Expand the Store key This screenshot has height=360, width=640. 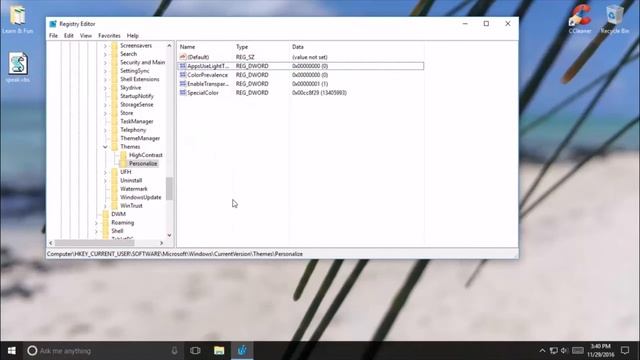pos(105,113)
